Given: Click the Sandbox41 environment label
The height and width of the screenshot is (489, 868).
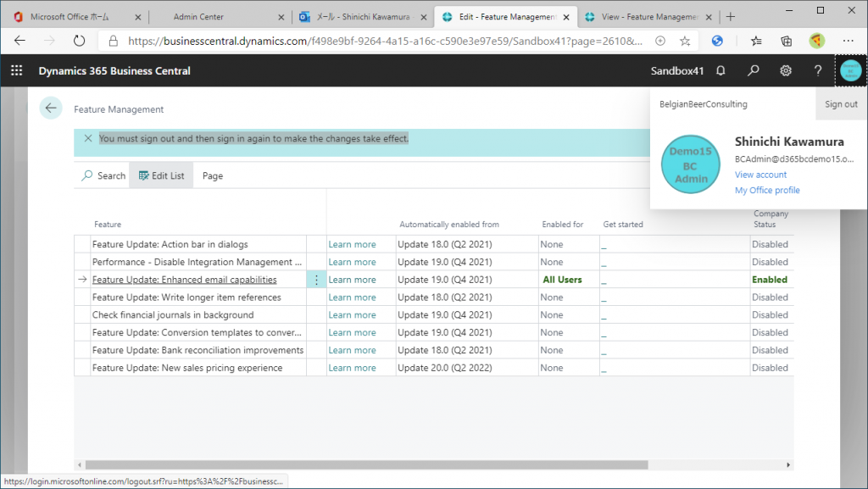Looking at the screenshot, I should pos(677,71).
